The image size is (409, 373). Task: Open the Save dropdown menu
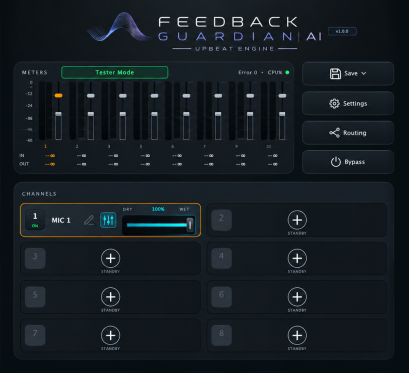pos(348,73)
